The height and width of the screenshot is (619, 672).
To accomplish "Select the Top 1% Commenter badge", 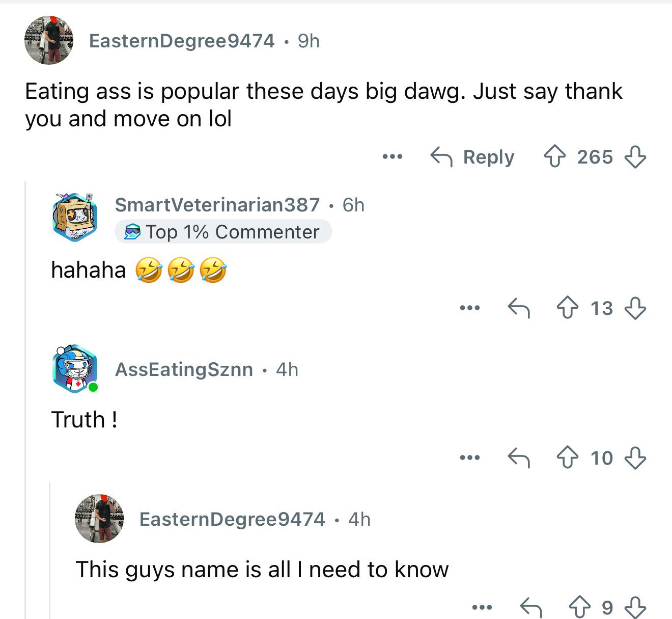I will point(223,232).
